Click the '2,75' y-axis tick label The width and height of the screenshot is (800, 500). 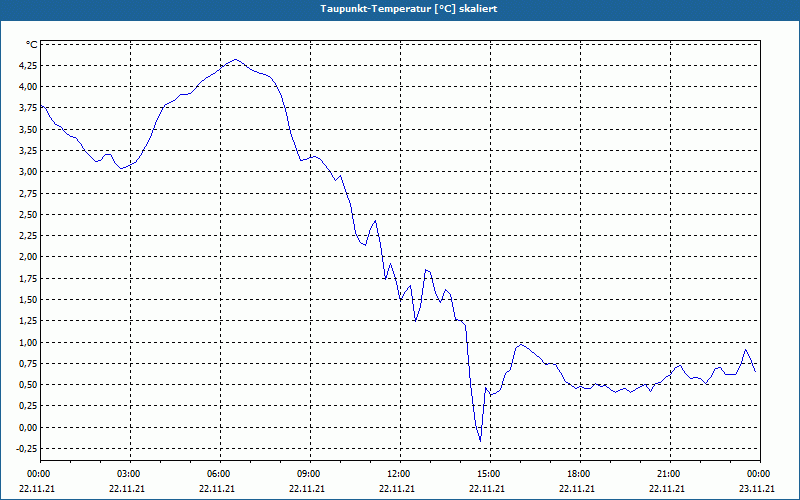tap(28, 193)
